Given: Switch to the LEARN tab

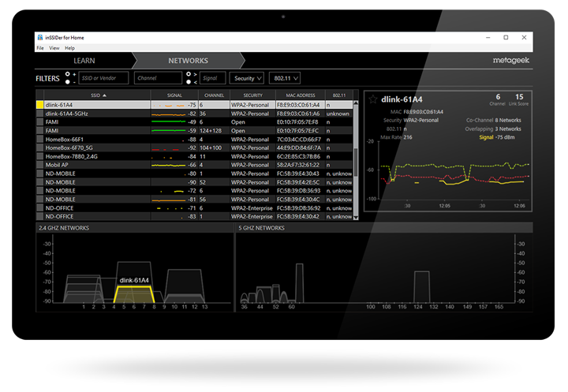Looking at the screenshot, I should coord(84,61).
